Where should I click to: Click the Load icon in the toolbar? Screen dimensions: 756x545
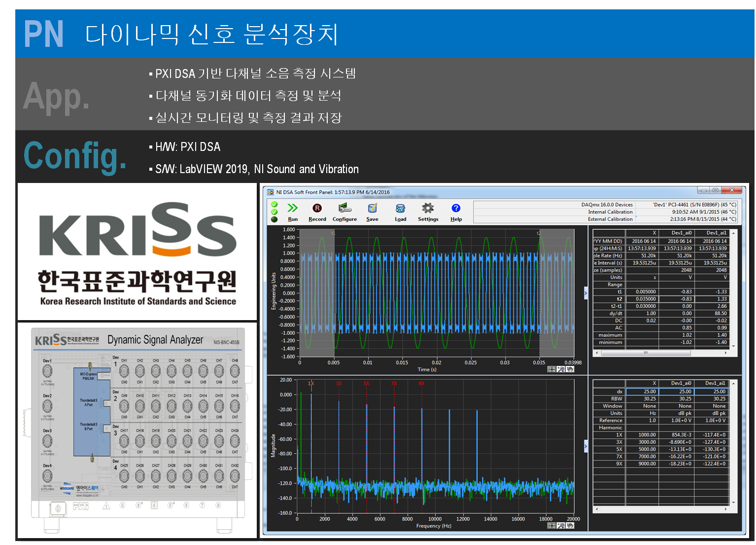400,209
